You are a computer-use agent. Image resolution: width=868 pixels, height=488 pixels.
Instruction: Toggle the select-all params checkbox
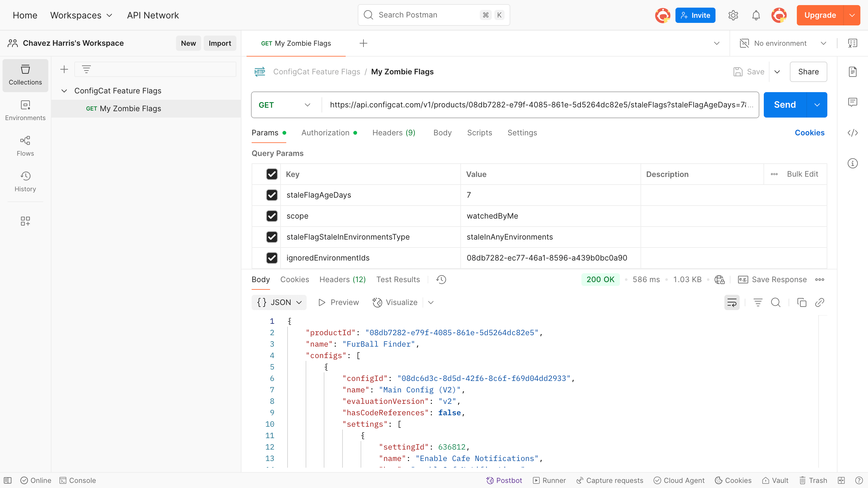pos(272,174)
